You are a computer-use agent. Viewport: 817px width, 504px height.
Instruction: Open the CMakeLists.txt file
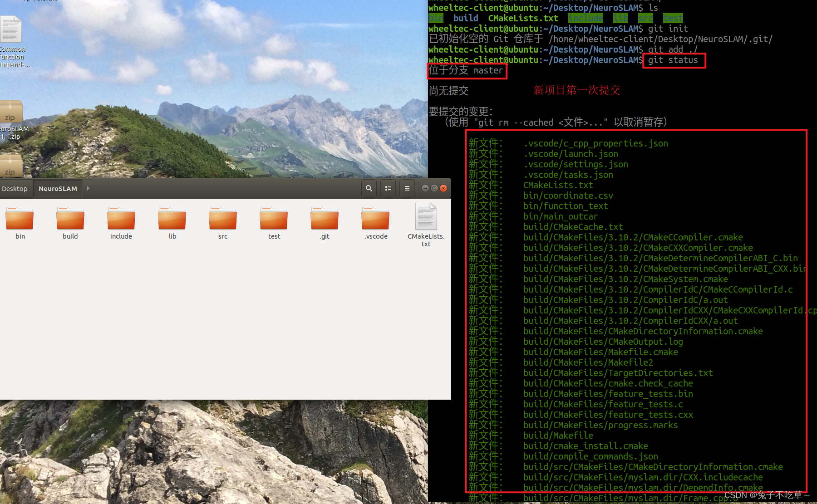426,221
